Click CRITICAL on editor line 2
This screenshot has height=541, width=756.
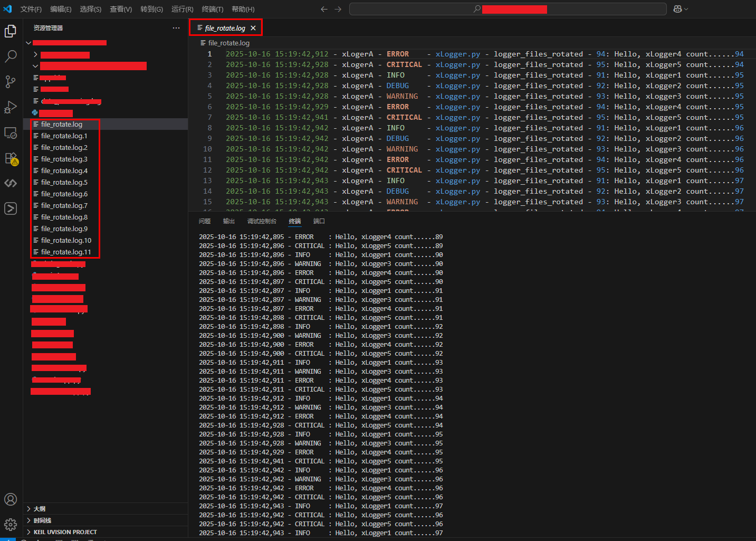(x=404, y=64)
